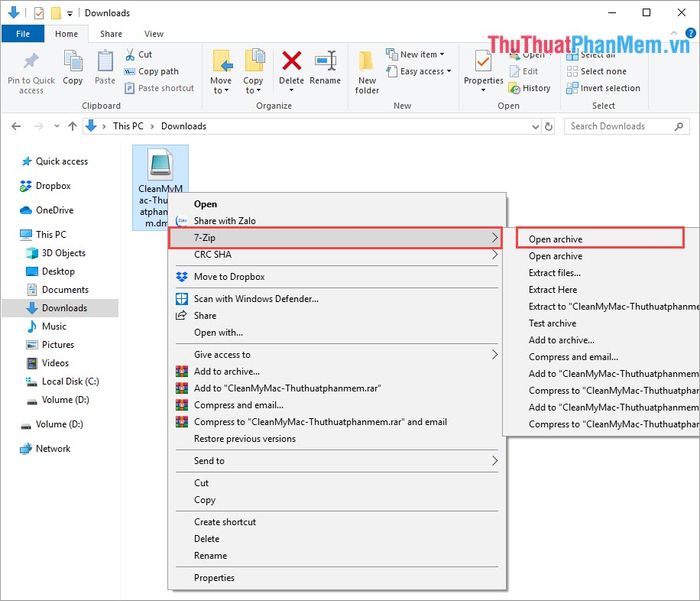The height and width of the screenshot is (601, 700).
Task: Click the Pin to Quick access icon
Action: pos(31,63)
